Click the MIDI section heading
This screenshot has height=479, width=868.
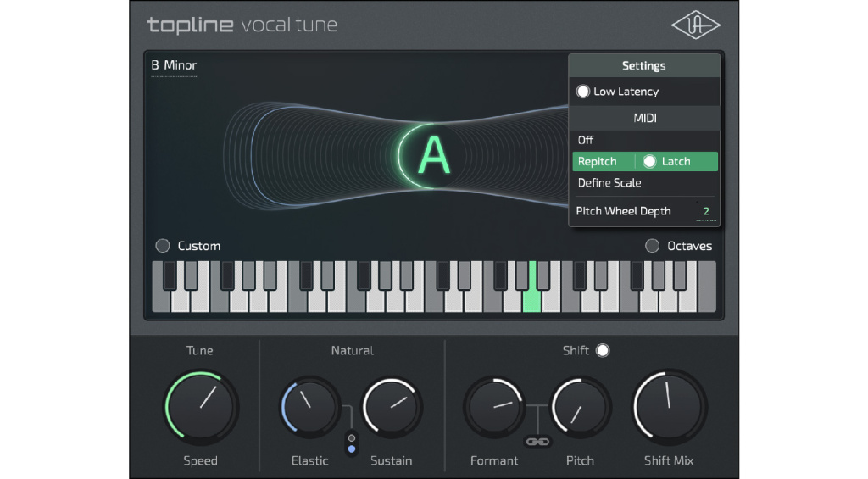(645, 118)
